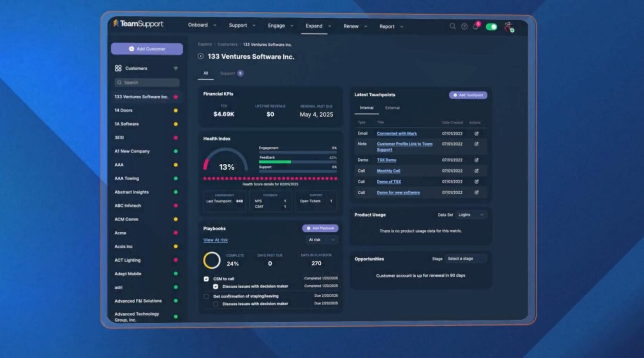
Task: Click the edit icon for Monthly Call touchpoint
Action: [x=476, y=170]
